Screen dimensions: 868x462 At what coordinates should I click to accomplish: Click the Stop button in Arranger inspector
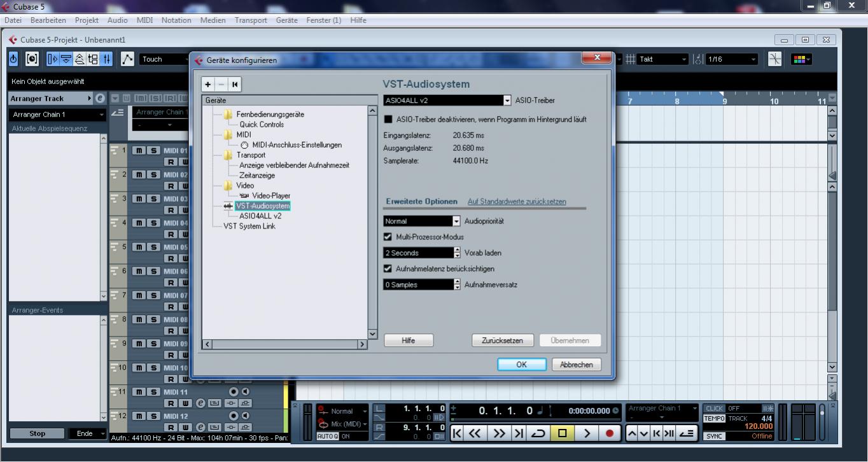point(37,433)
